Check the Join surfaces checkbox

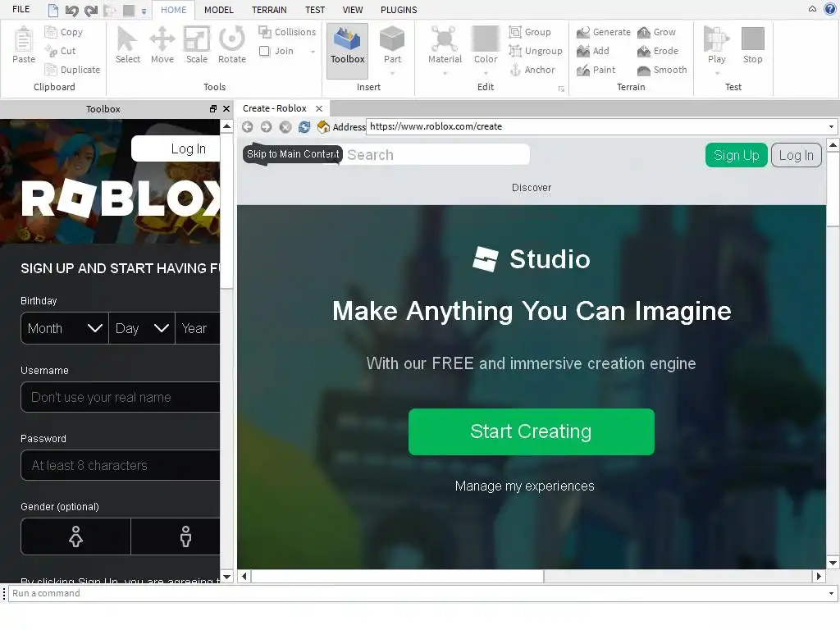coord(264,51)
